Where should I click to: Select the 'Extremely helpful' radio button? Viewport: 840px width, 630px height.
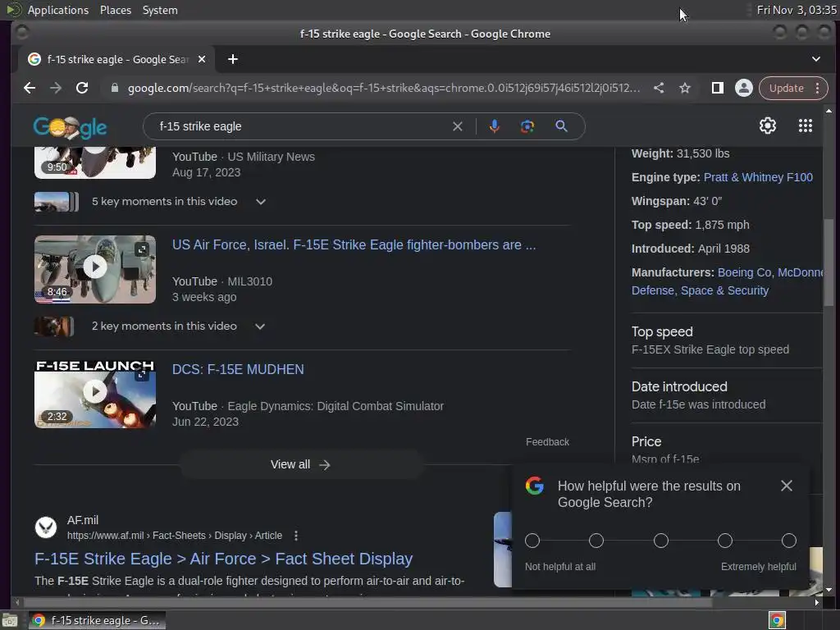coord(788,541)
